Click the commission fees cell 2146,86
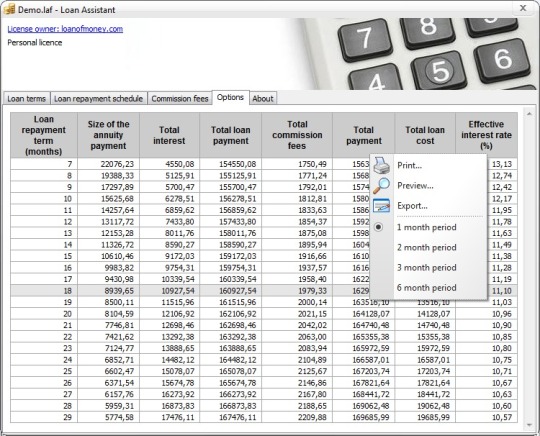Image resolution: width=540 pixels, height=436 pixels. pyautogui.click(x=297, y=383)
